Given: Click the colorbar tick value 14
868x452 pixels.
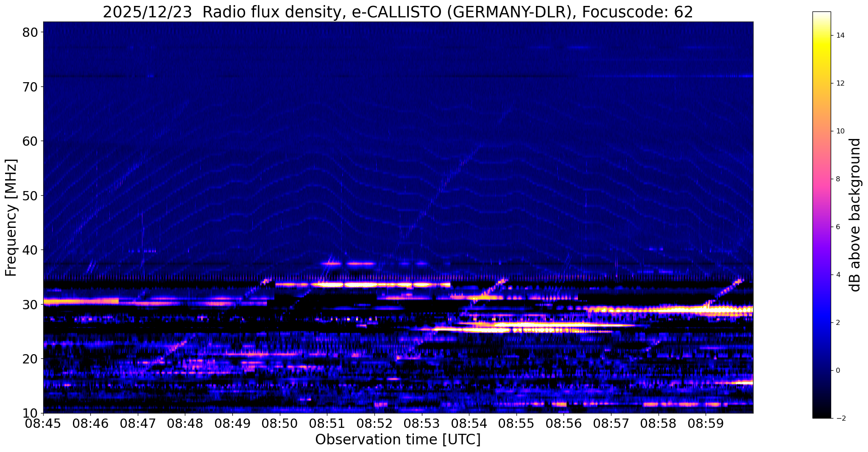Looking at the screenshot, I should 840,36.
